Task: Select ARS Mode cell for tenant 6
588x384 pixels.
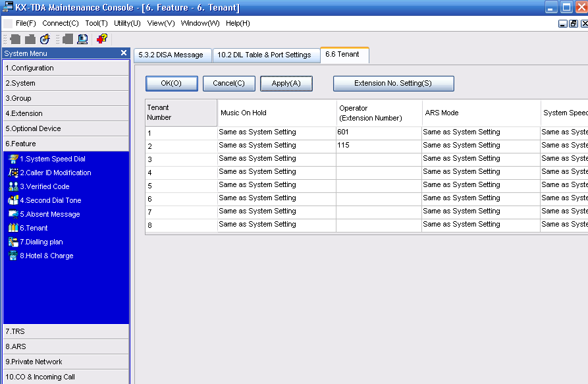Action: (481, 198)
